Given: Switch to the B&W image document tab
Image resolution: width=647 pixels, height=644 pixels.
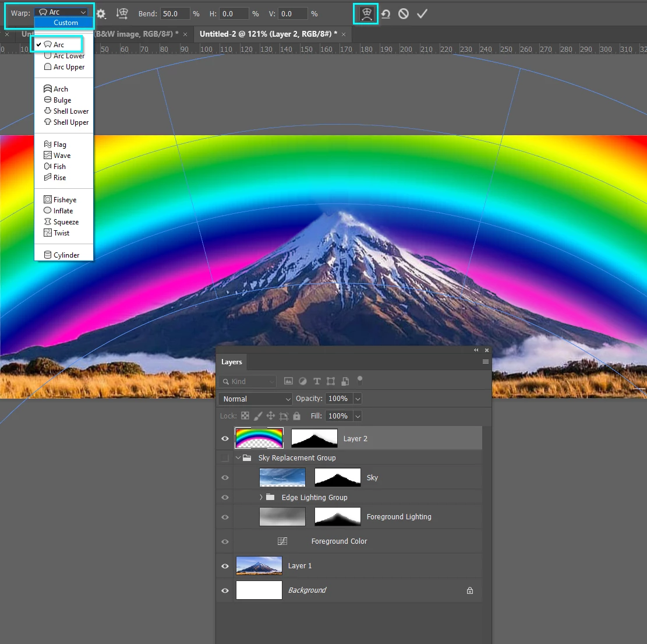Looking at the screenshot, I should (136, 34).
